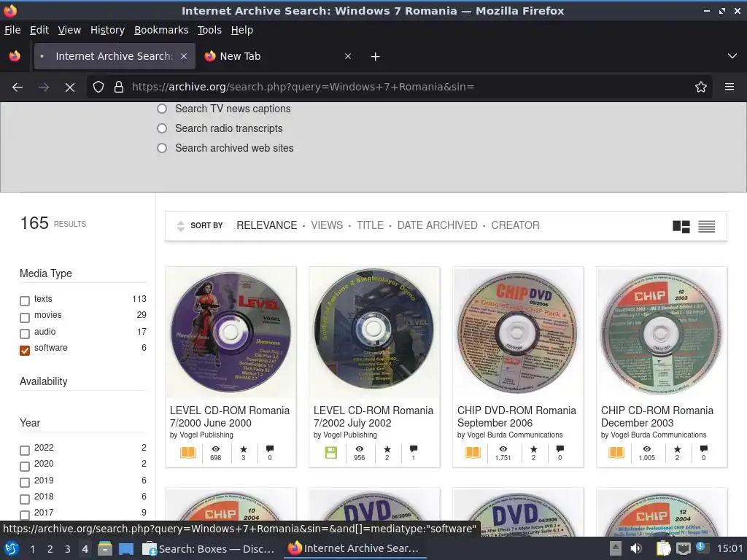Show site security lock info

pyautogui.click(x=119, y=87)
